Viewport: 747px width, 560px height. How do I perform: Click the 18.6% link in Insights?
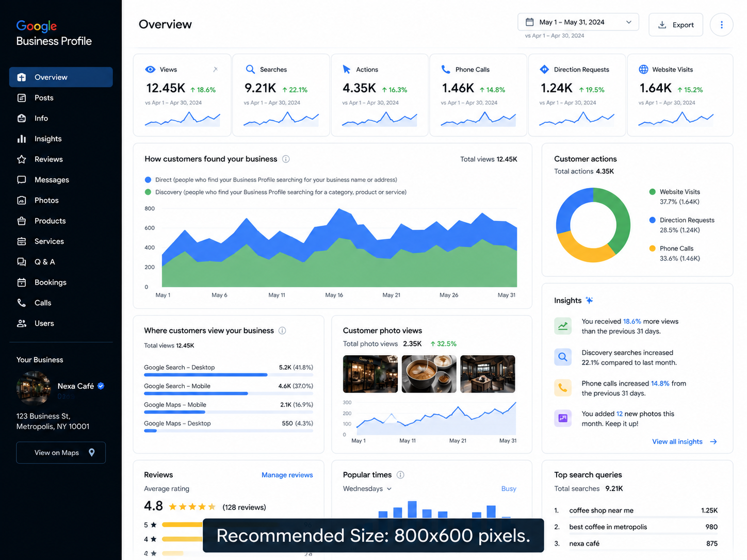point(632,321)
